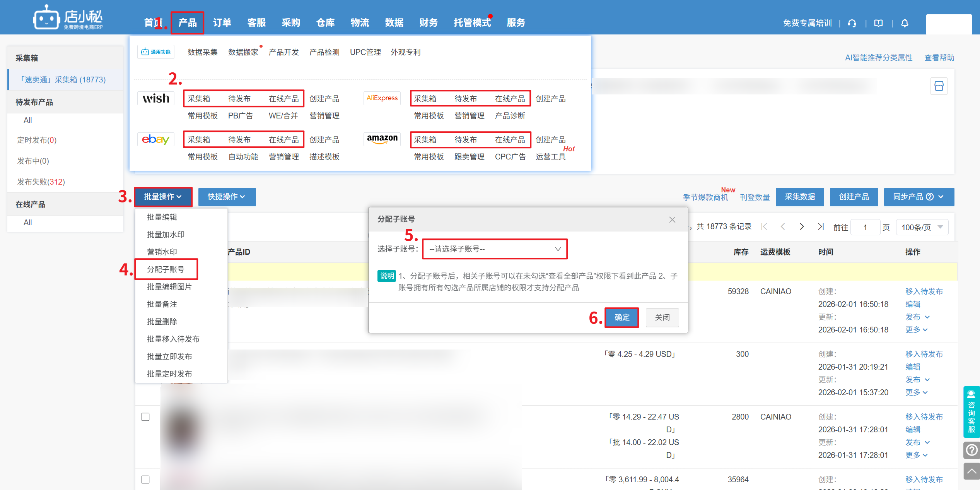980x490 pixels.
Task: Click the 采集数据 button
Action: (x=799, y=197)
